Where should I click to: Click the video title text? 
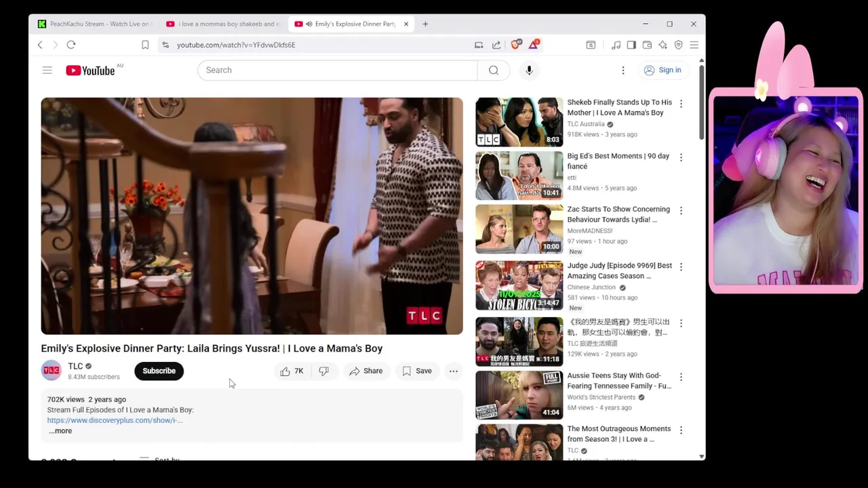[212, 348]
